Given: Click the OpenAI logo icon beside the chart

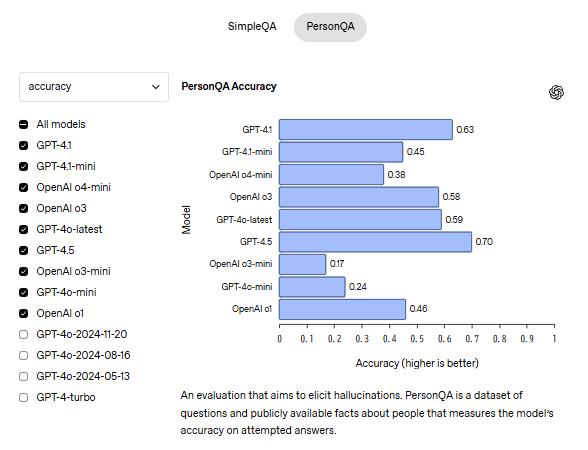Looking at the screenshot, I should pos(556,92).
